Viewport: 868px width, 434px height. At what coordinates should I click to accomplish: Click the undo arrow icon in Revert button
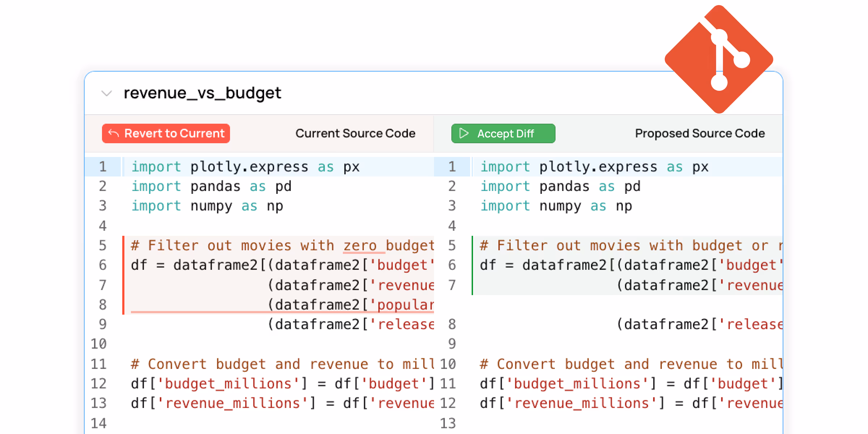114,133
